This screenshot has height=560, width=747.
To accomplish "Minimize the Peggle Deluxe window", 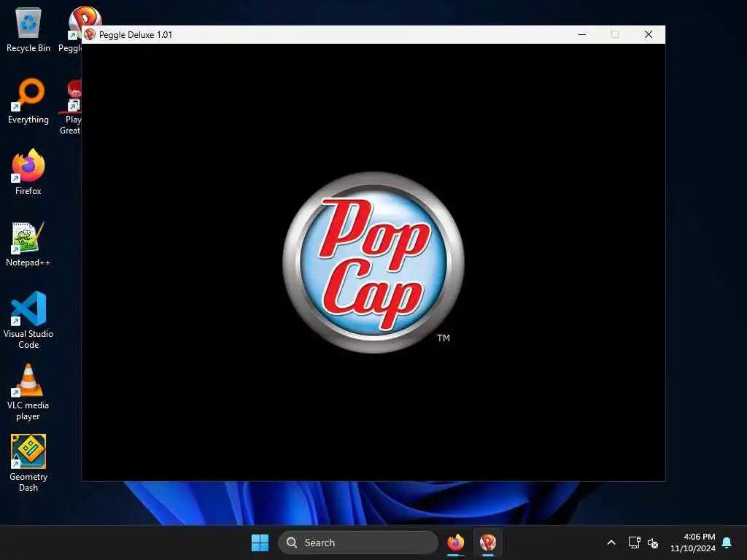I will click(582, 34).
